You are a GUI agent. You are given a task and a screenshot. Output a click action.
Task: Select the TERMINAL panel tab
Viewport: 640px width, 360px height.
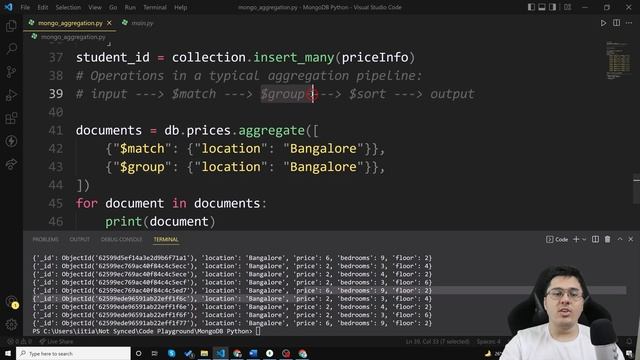(x=166, y=239)
